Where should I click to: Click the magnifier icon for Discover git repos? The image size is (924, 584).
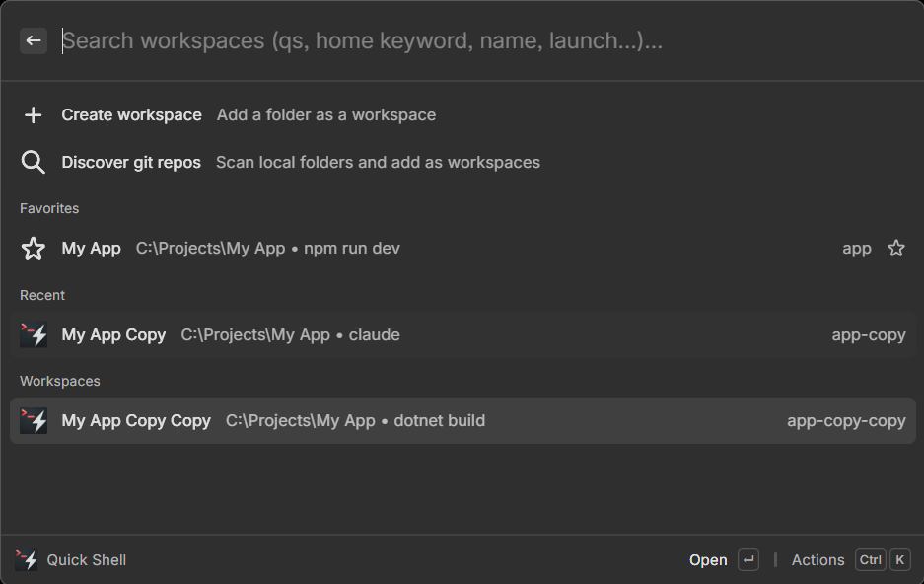(33, 162)
